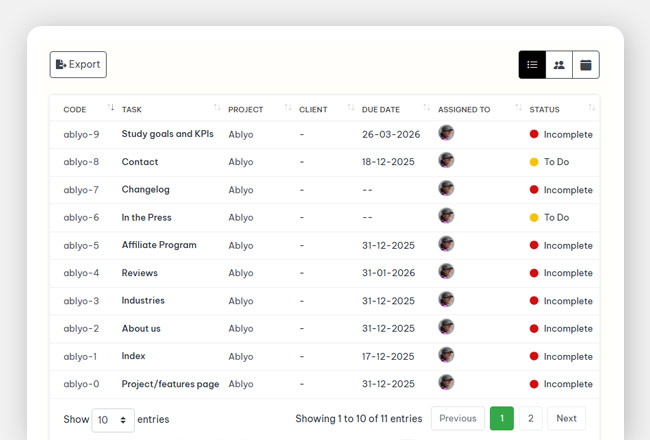Click Ablyo project in Reviews row

[x=241, y=273]
